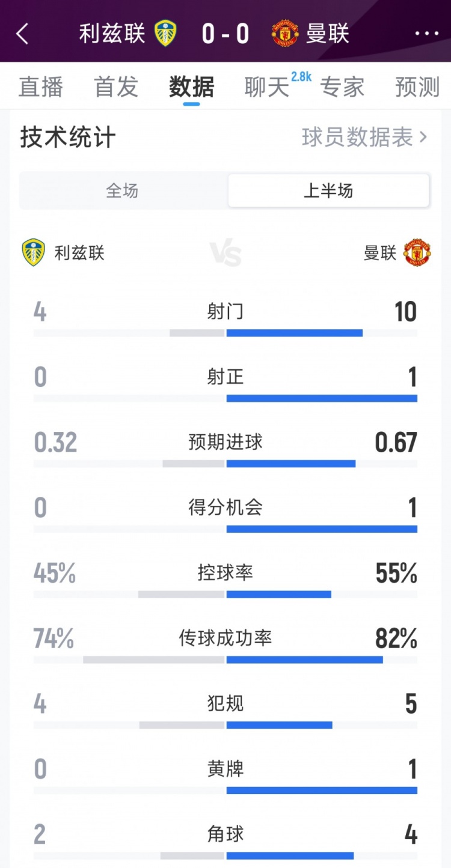Open the 首发 lineup tab
The width and height of the screenshot is (451, 868).
click(x=116, y=87)
